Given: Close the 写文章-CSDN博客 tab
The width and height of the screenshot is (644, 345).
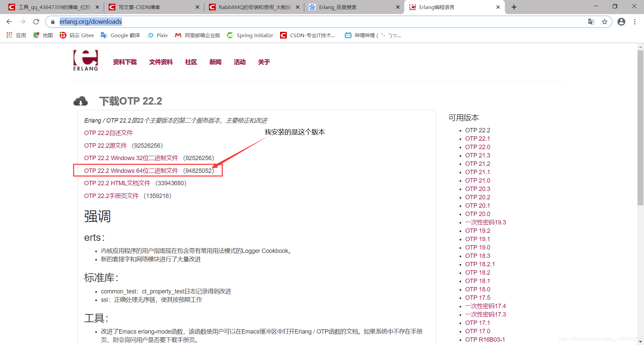Looking at the screenshot, I should click(x=197, y=7).
